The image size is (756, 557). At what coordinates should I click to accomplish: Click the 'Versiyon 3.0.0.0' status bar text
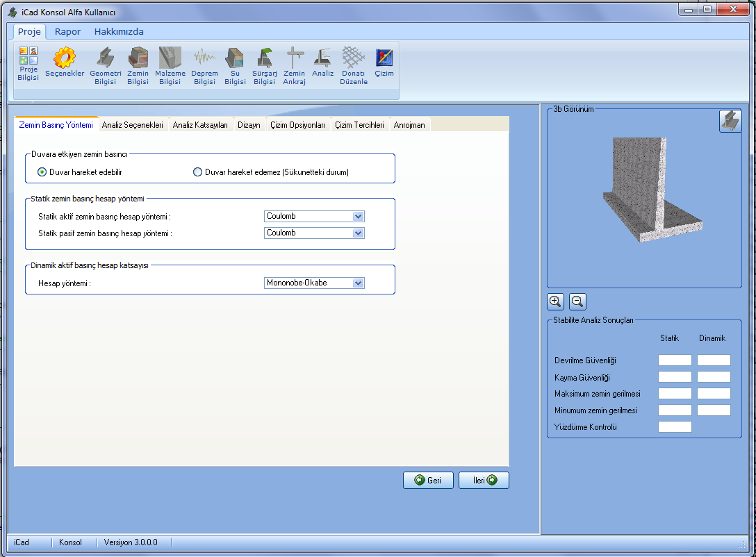pyautogui.click(x=131, y=542)
